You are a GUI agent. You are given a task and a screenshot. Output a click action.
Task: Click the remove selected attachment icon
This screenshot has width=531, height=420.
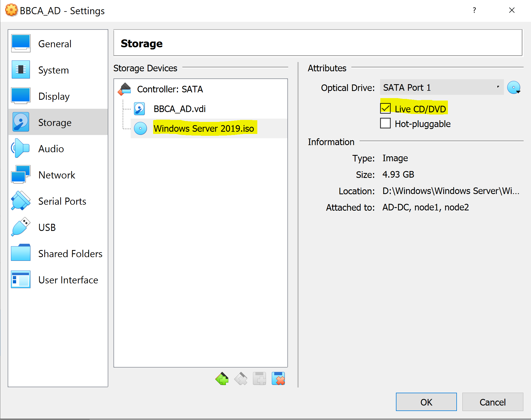(x=278, y=378)
